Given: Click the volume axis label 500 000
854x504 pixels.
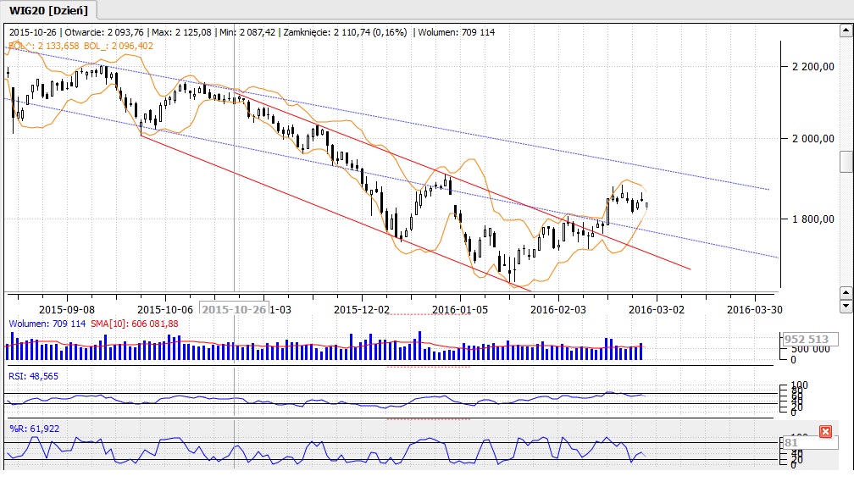Looking at the screenshot, I should click(x=811, y=350).
